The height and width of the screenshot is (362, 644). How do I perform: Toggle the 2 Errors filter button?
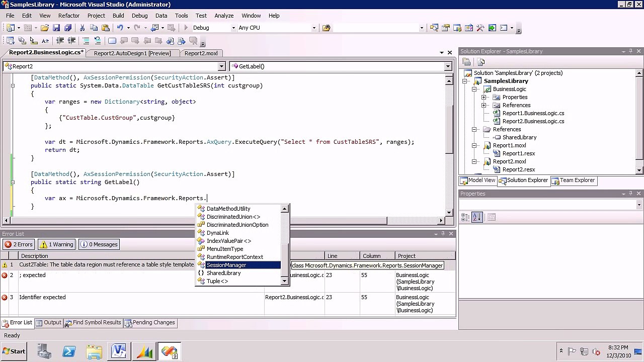click(x=19, y=244)
